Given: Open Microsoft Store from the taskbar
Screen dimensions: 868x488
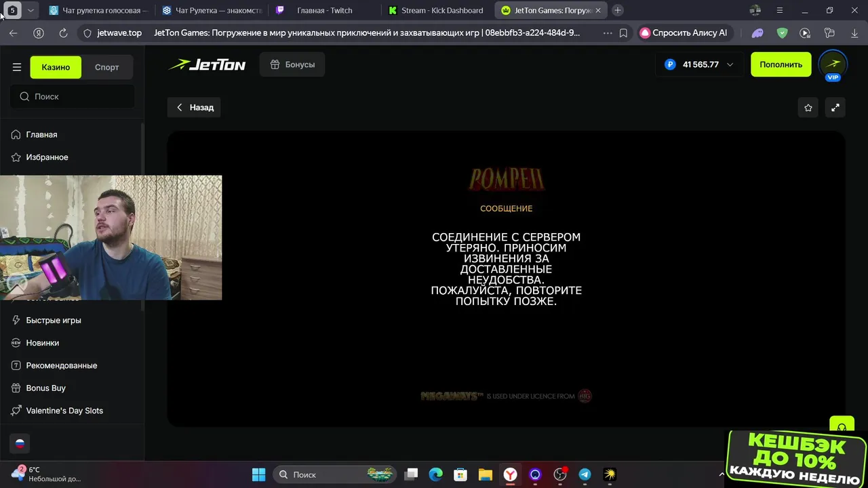Looking at the screenshot, I should click(x=460, y=474).
